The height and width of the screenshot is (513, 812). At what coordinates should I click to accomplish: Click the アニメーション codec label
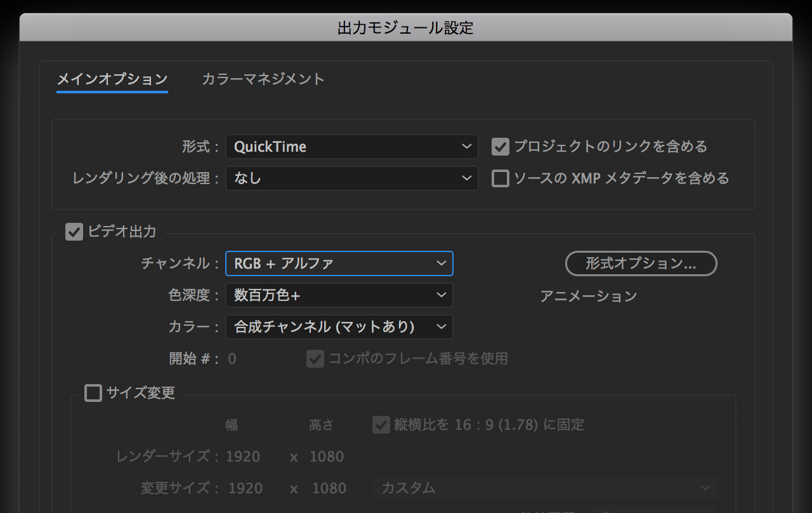(588, 296)
